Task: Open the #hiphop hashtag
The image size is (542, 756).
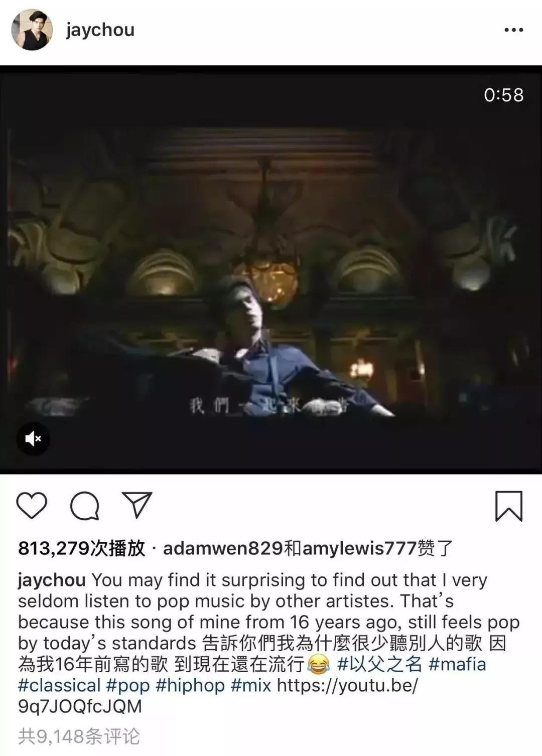Action: click(x=190, y=686)
